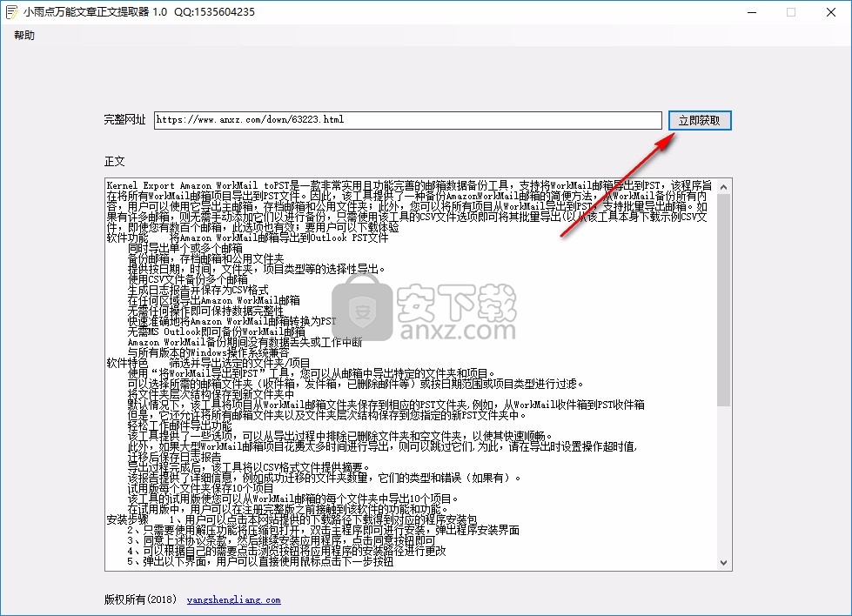Click the app icon in the title bar
This screenshot has height=616, width=852.
11,12
